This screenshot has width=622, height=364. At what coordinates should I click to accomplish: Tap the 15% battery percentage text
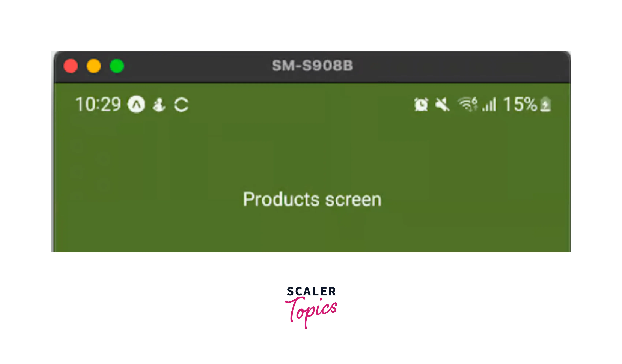click(520, 104)
